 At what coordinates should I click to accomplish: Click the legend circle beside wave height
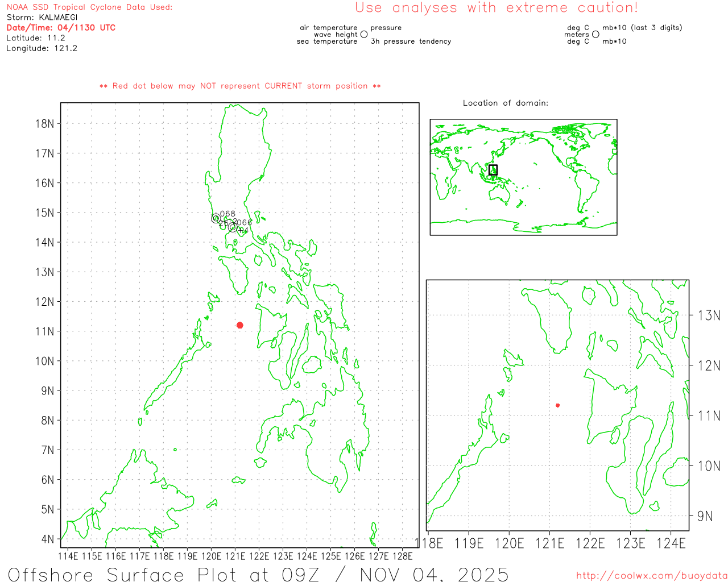click(364, 35)
